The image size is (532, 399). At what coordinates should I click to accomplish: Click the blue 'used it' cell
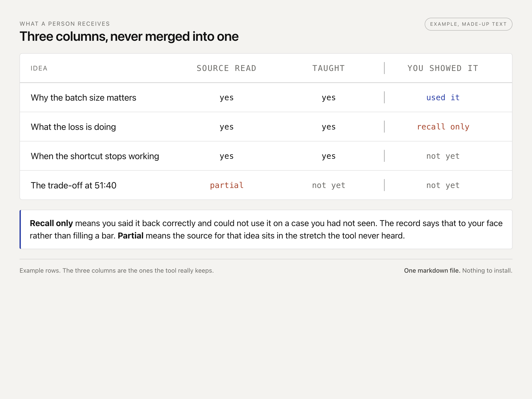(x=443, y=97)
